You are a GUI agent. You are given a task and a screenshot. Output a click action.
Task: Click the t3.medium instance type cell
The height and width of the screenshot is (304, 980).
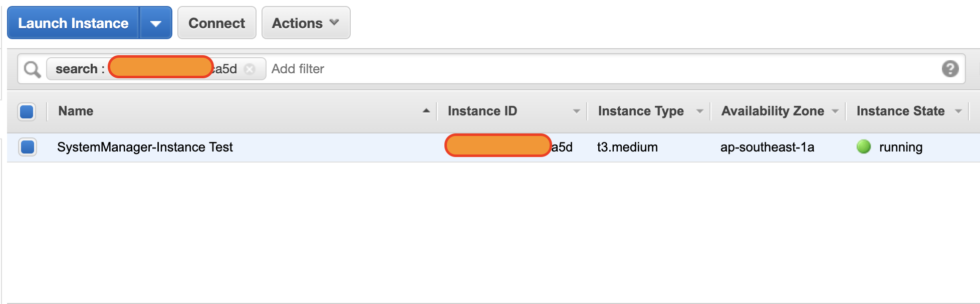(x=627, y=147)
